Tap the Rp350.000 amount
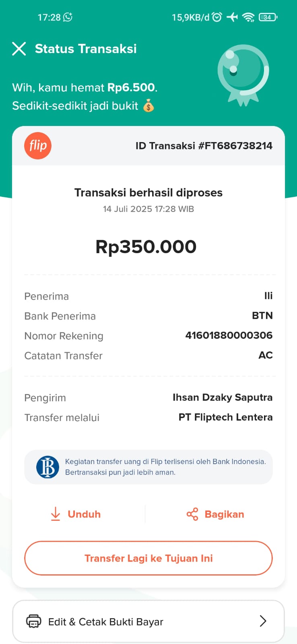The image size is (297, 644). coord(146,247)
